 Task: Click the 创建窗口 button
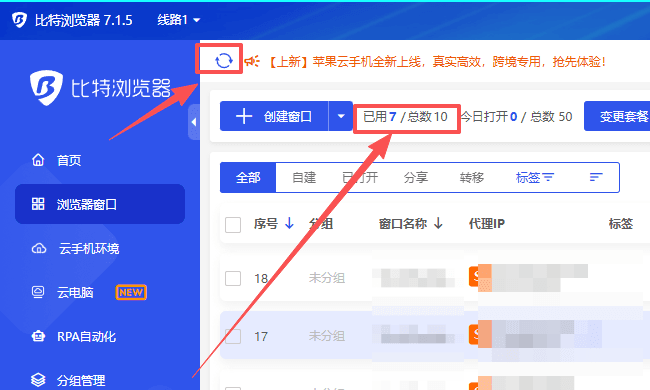coord(274,116)
